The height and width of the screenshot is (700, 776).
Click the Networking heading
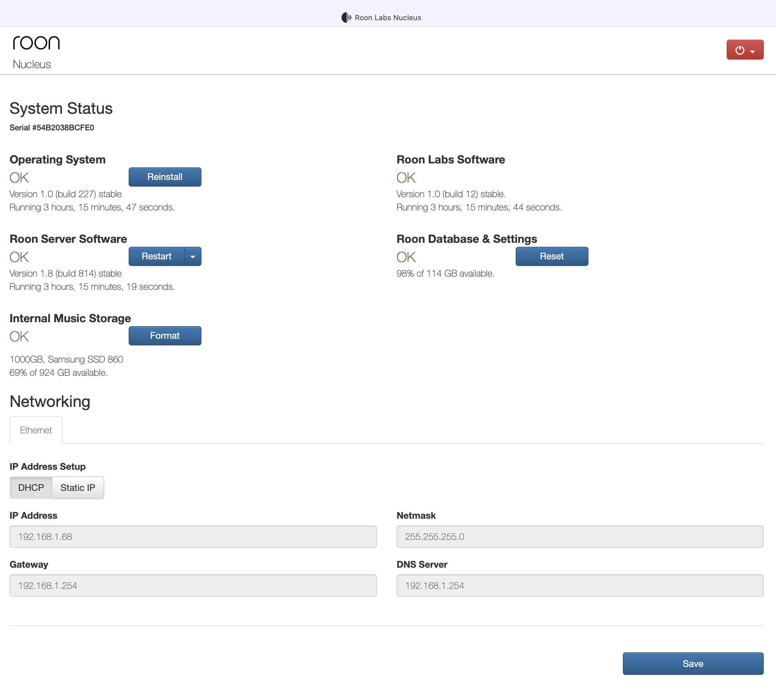50,402
